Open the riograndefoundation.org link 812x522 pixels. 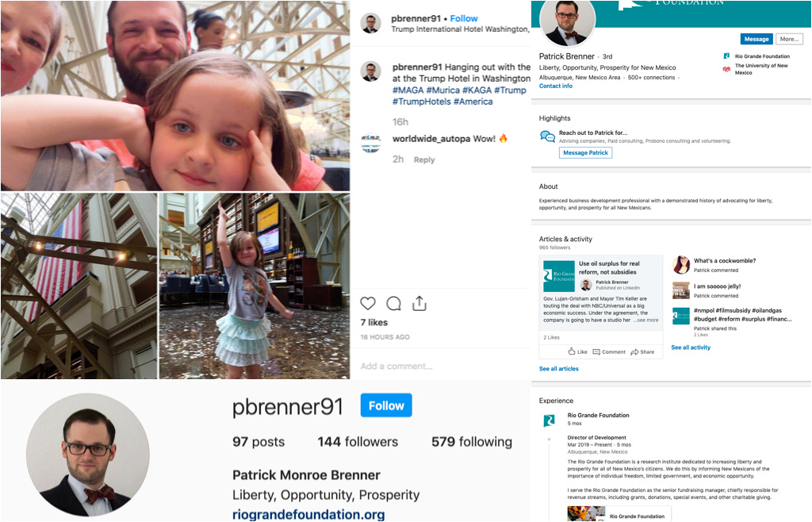(308, 514)
